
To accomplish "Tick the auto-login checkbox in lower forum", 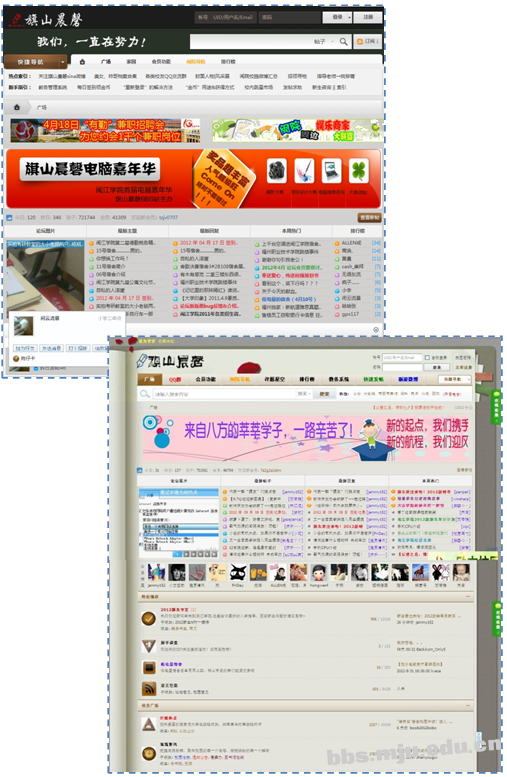I will point(427,357).
